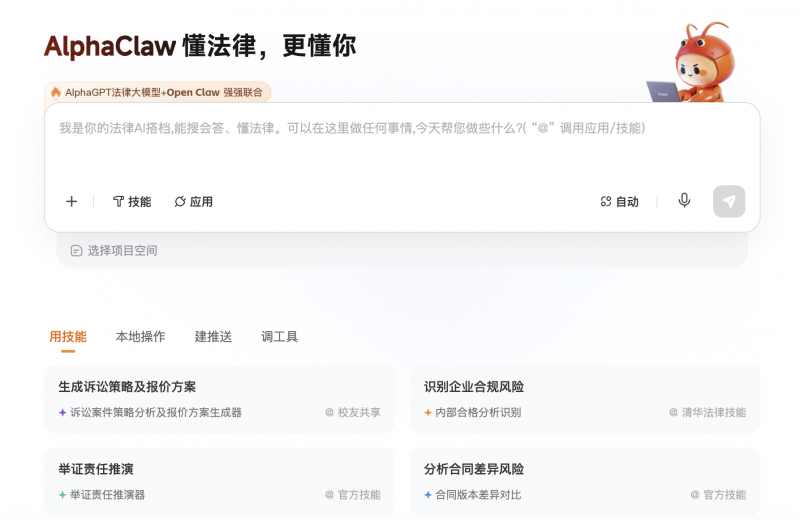Activate microphone voice input
Viewport: 800px width, 520px height.
684,201
